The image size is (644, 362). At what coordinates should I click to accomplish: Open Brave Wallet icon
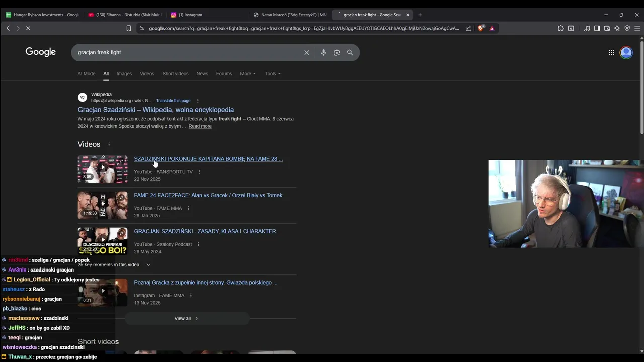pyautogui.click(x=607, y=28)
